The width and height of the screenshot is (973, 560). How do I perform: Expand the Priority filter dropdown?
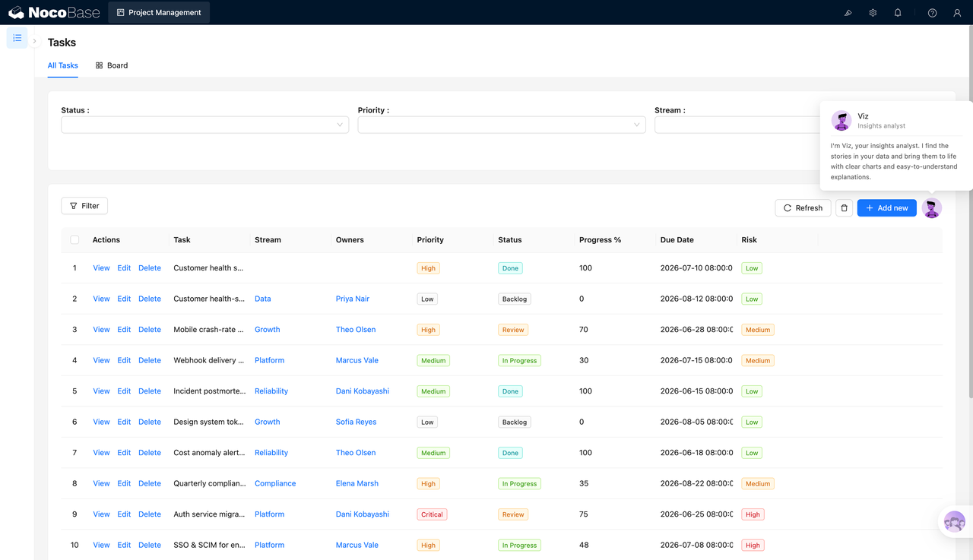click(502, 125)
